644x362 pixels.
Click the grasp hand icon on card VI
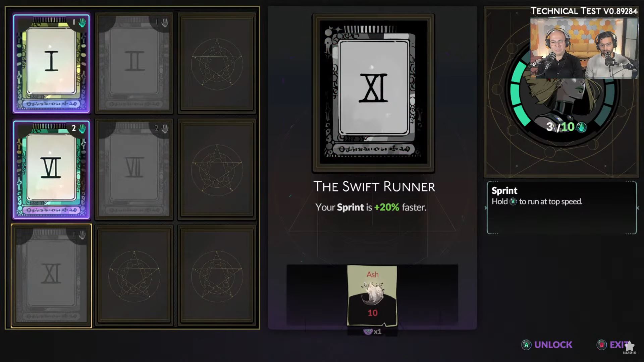(x=82, y=128)
